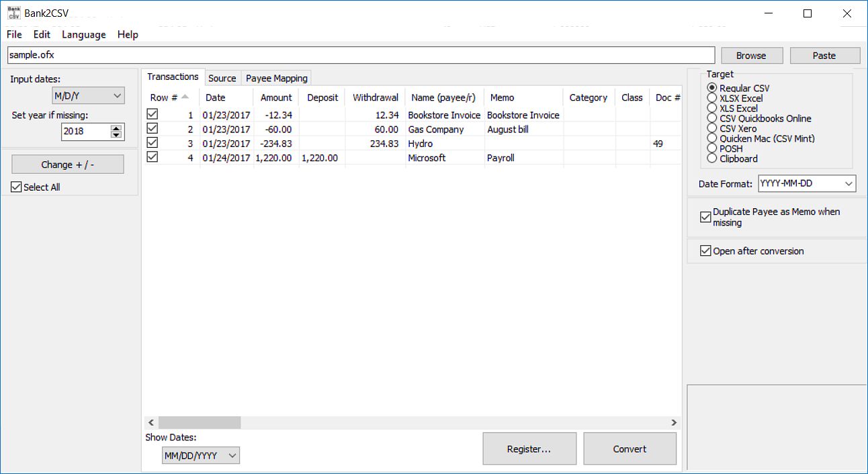Select POSH target option
The height and width of the screenshot is (474, 868).
(x=712, y=148)
